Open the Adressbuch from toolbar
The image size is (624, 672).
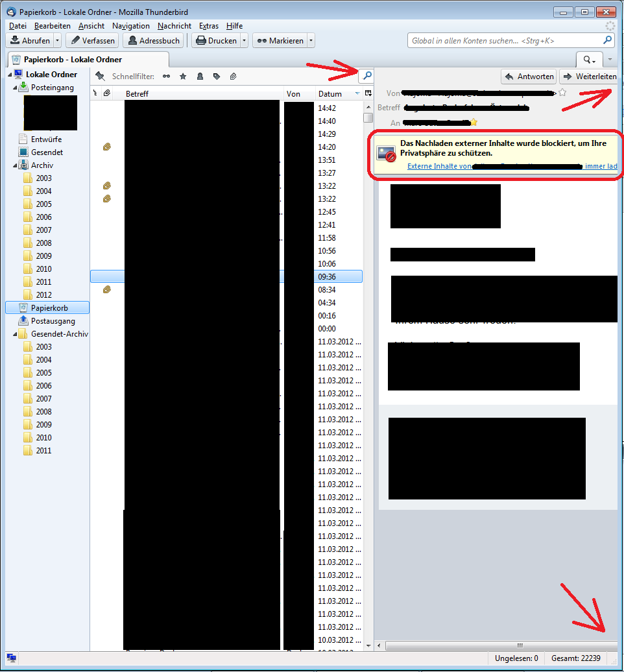point(152,41)
